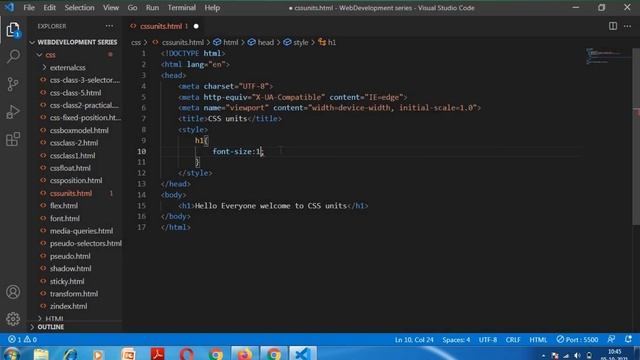Click the Port : 5500 Live Server status

(x=578, y=340)
